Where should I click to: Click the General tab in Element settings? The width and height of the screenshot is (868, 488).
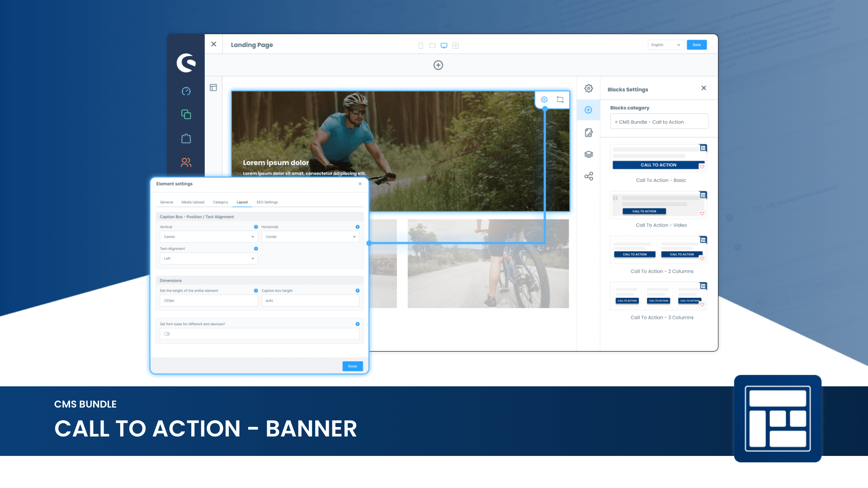click(166, 202)
